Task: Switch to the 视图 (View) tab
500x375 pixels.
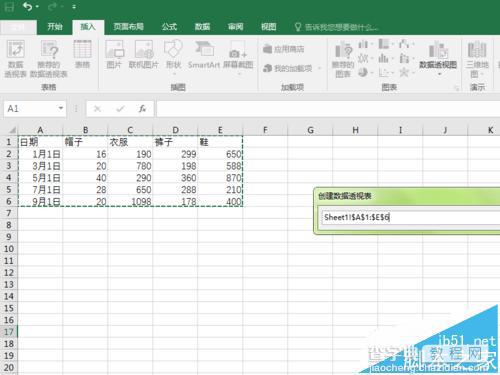Action: [269, 27]
